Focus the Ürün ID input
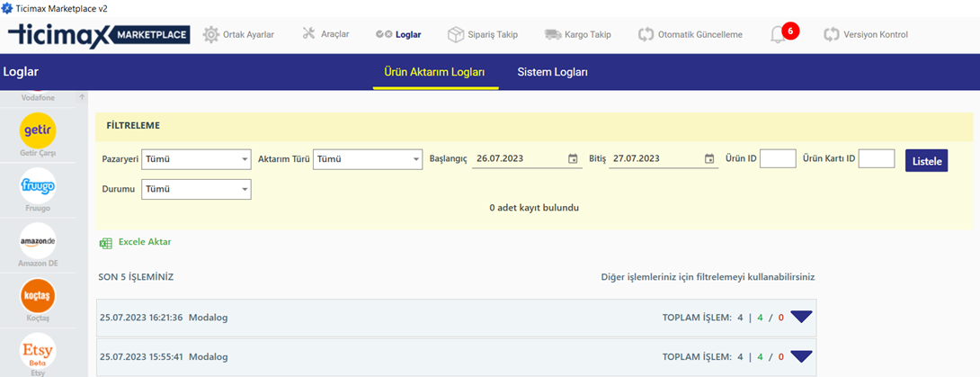 [x=778, y=158]
